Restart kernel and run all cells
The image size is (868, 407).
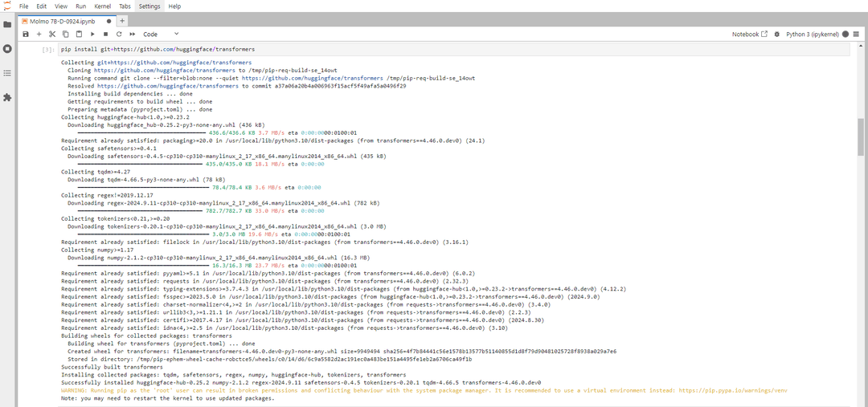click(133, 35)
